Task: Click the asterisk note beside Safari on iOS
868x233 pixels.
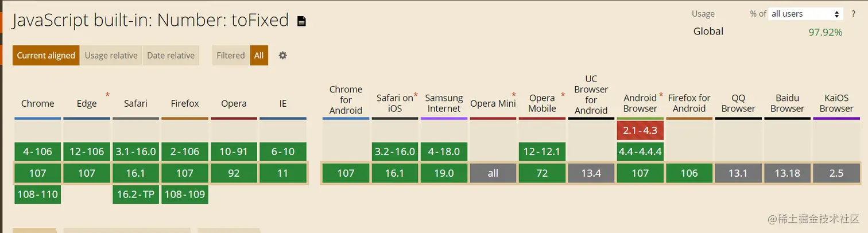Action: pos(416,95)
